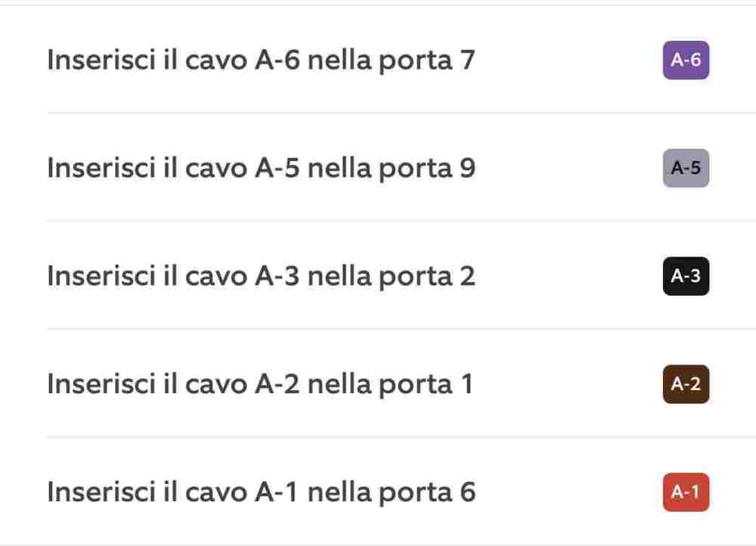This screenshot has height=546, width=756.
Task: Select the step 'Inserisci il cavo A-1 nella porta 6'
Action: (261, 492)
